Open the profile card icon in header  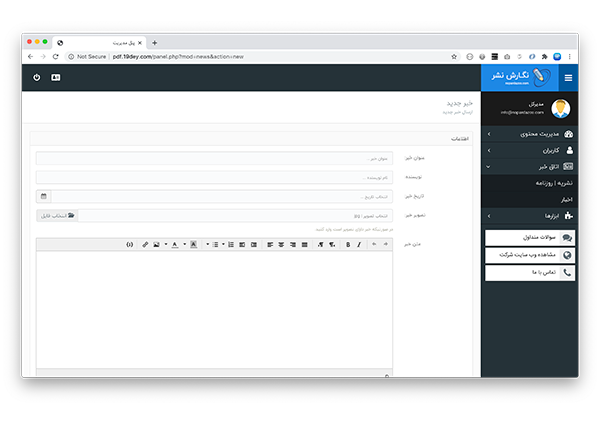pyautogui.click(x=55, y=77)
